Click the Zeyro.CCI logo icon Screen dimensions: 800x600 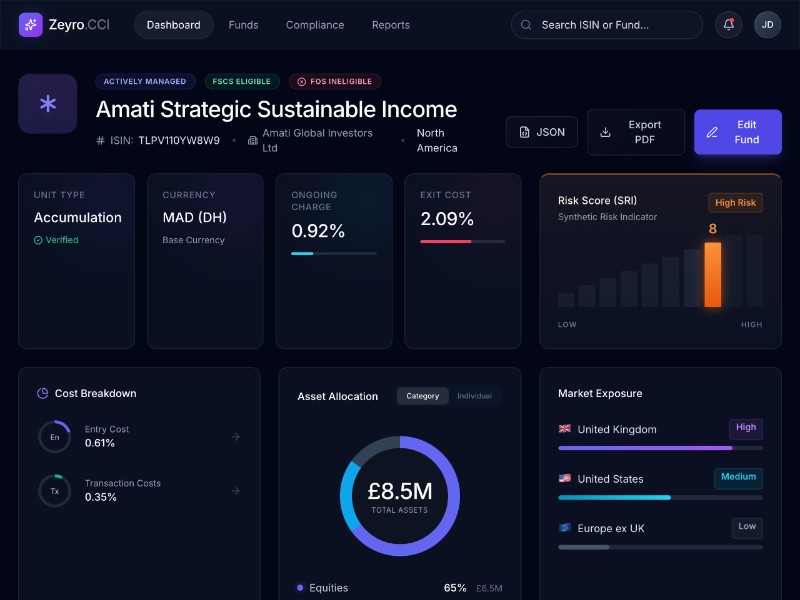(x=30, y=25)
